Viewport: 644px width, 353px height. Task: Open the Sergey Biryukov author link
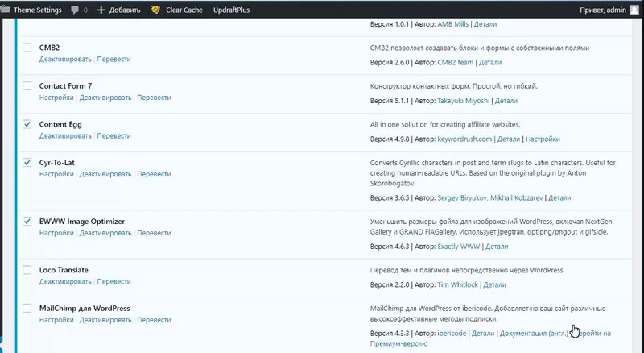pyautogui.click(x=462, y=198)
